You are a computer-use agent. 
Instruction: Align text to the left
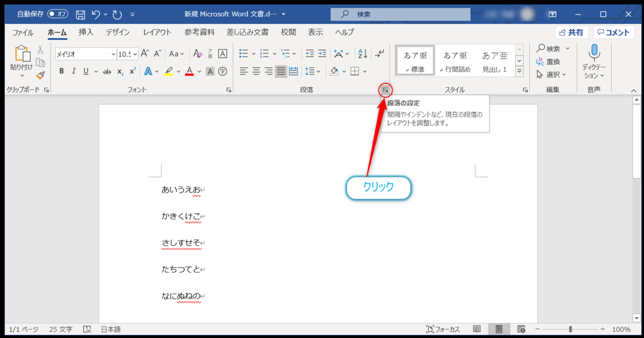click(x=244, y=71)
